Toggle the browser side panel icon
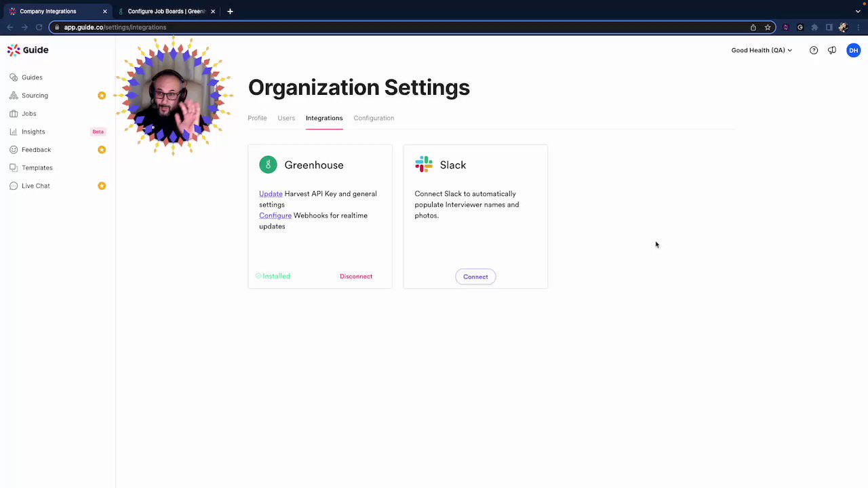 [x=829, y=27]
